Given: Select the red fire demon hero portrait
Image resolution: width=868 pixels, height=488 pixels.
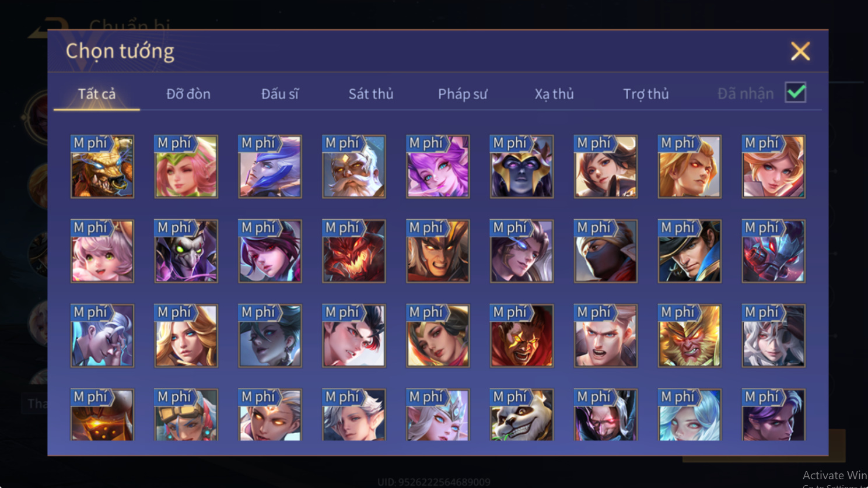Looking at the screenshot, I should pos(354,251).
